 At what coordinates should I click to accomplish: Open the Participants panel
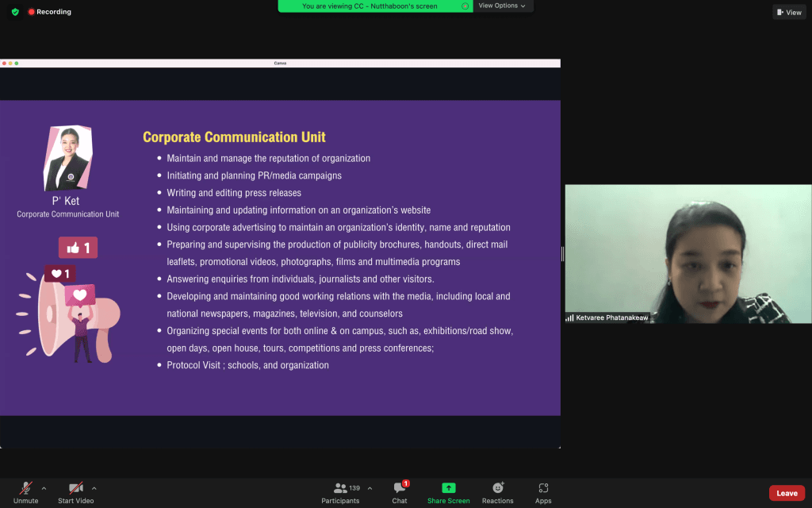pos(341,488)
